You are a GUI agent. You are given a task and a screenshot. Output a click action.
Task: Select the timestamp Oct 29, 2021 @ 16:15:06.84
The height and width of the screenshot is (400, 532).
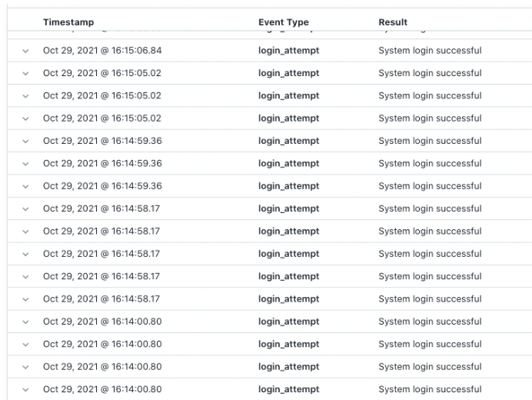(102, 51)
